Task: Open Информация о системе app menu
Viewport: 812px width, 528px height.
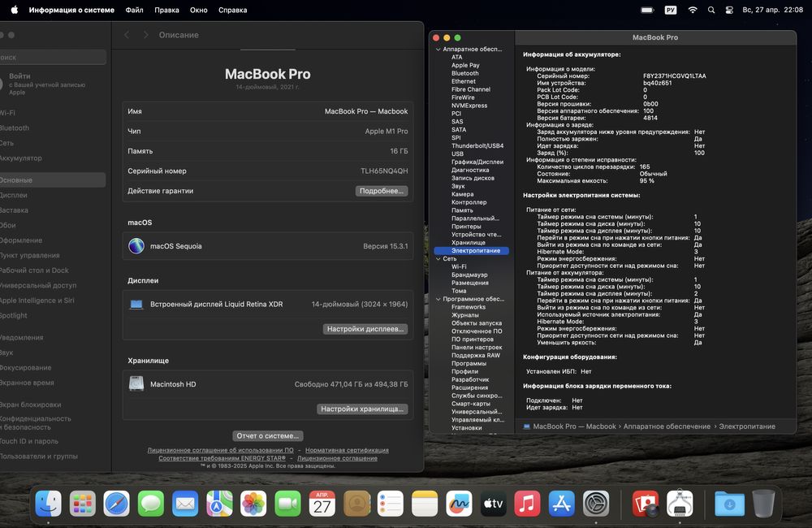Action: tap(71, 10)
